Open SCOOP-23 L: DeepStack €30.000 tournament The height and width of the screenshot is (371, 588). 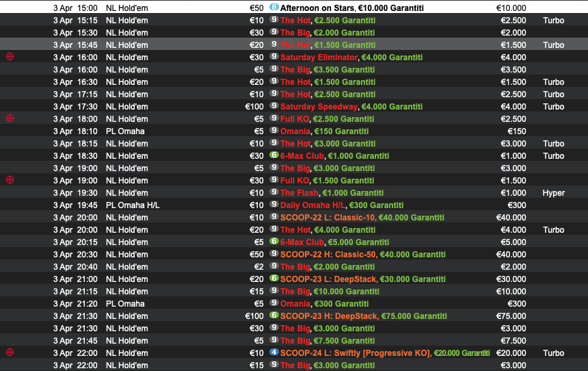362,279
